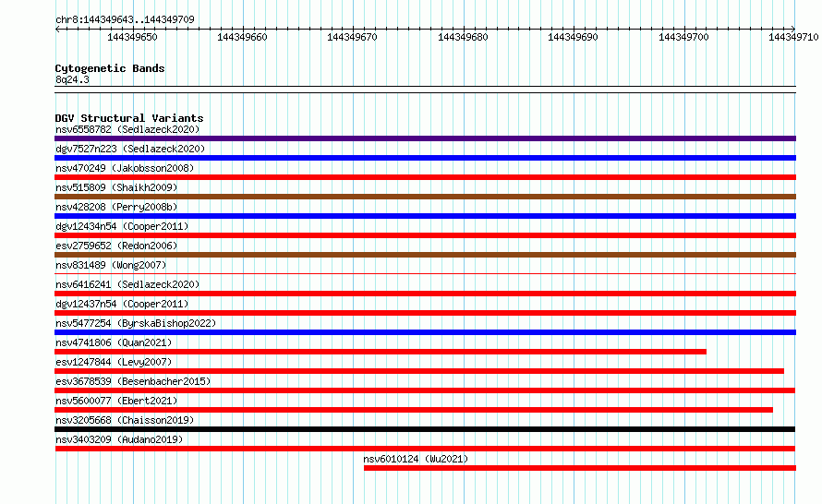Open dgv12434n54 (Cooper2011) variant label
This screenshot has width=822, height=504.
pyautogui.click(x=122, y=226)
